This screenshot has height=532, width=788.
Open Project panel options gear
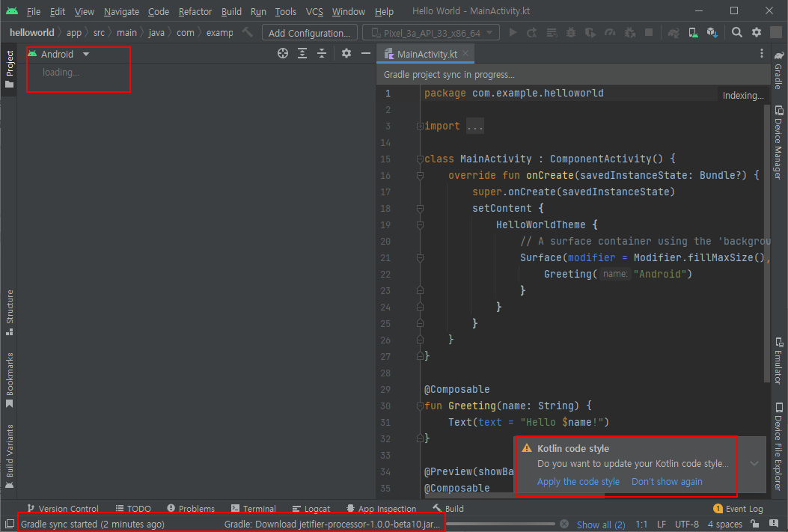point(346,53)
